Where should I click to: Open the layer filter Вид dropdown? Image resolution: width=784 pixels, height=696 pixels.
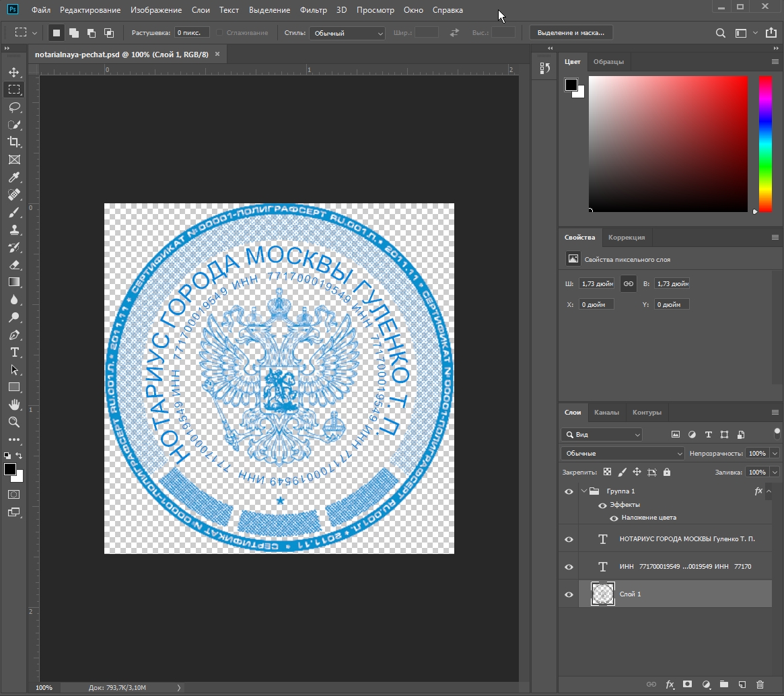point(602,435)
